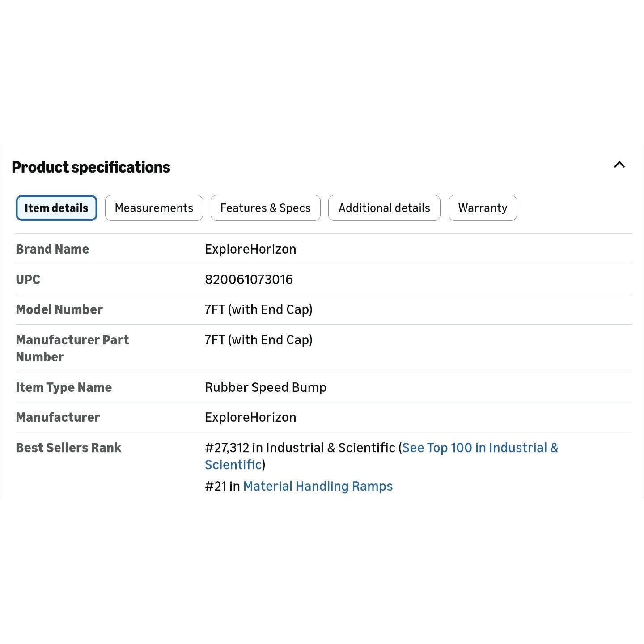Click the ExploreHorizon brand name value
The image size is (644, 644).
250,249
